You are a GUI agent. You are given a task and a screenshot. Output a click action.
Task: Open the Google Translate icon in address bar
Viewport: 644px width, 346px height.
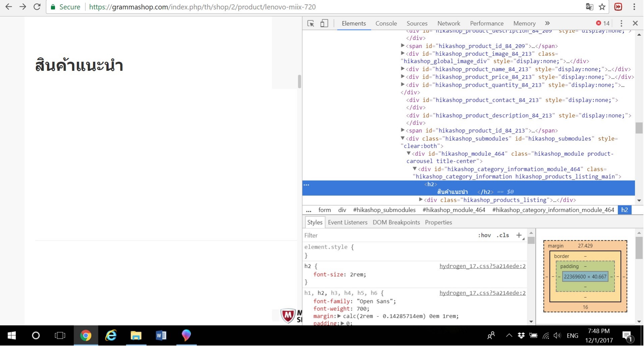pos(589,7)
